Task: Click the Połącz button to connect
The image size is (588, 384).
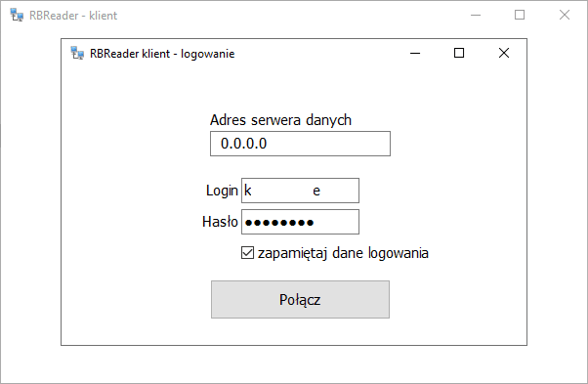Action: click(x=300, y=299)
